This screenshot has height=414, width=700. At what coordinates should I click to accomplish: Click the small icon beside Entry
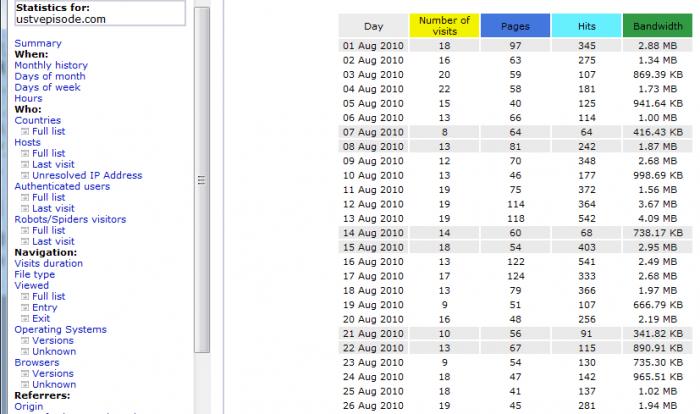pyautogui.click(x=25, y=308)
